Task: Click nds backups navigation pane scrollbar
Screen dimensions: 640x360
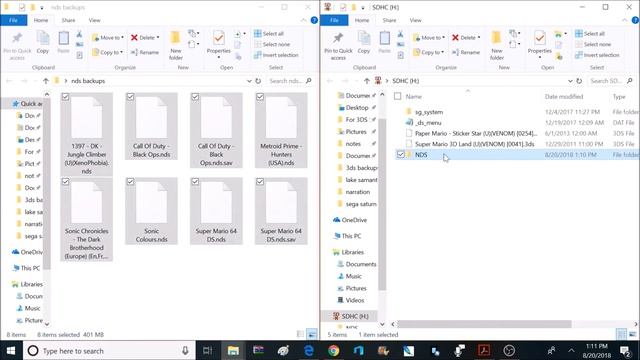Action: point(47,184)
